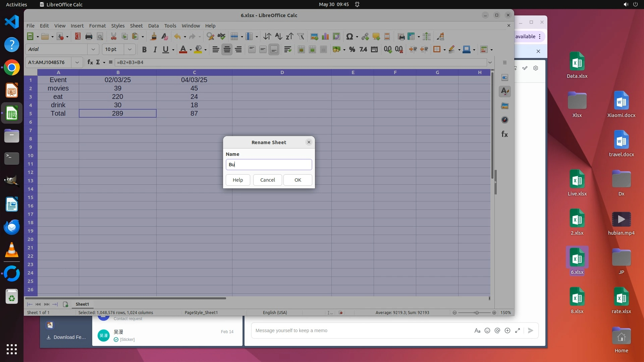The width and height of the screenshot is (644, 362).
Task: Click the zoom slider in status bar
Action: coord(476,313)
